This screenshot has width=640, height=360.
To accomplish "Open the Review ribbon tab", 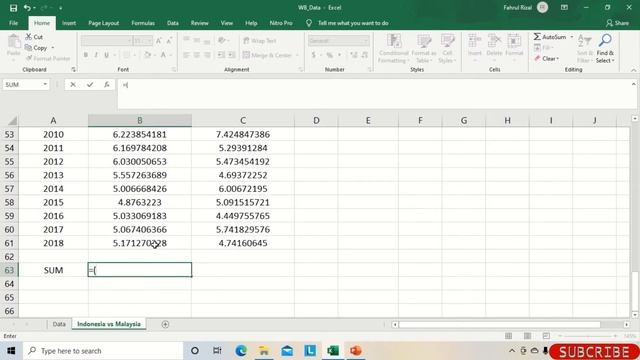I will (x=200, y=23).
